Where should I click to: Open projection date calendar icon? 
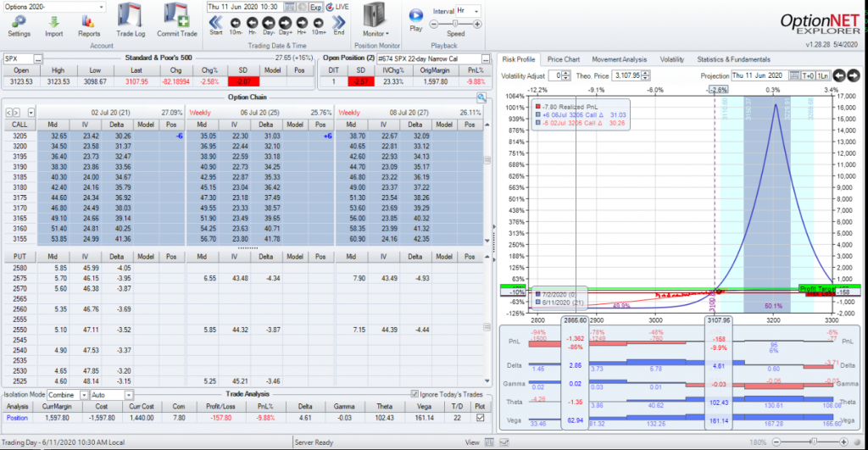[794, 75]
